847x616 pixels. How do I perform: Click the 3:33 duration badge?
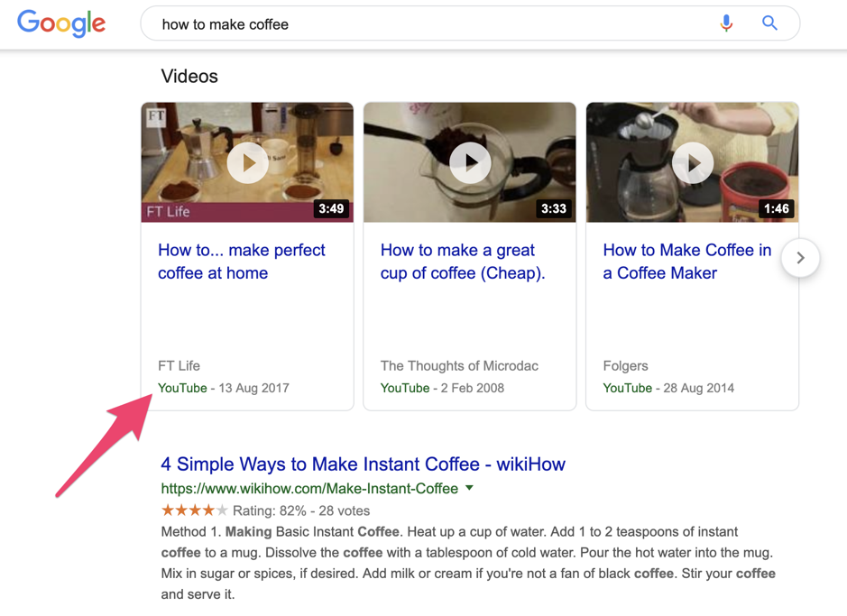pyautogui.click(x=553, y=209)
